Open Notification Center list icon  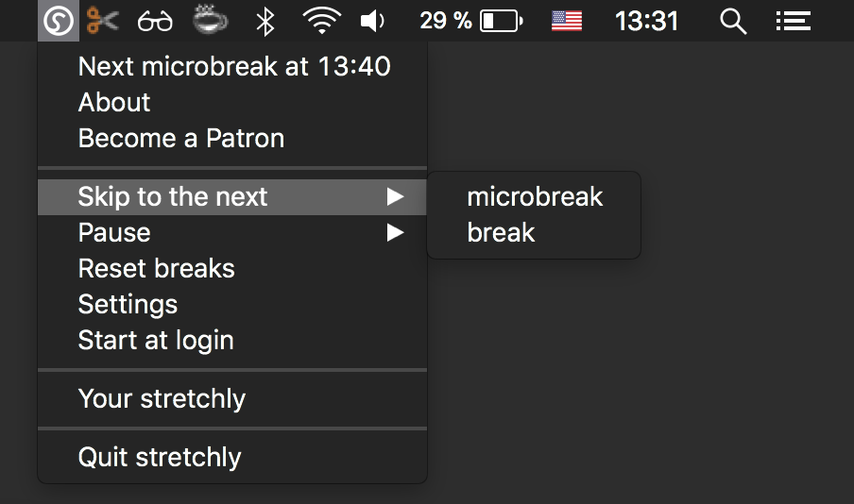793,21
